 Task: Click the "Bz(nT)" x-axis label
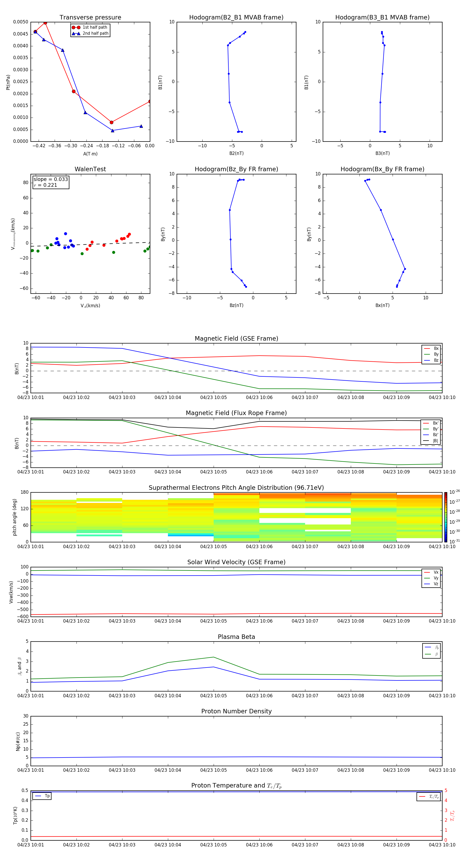pos(236,305)
